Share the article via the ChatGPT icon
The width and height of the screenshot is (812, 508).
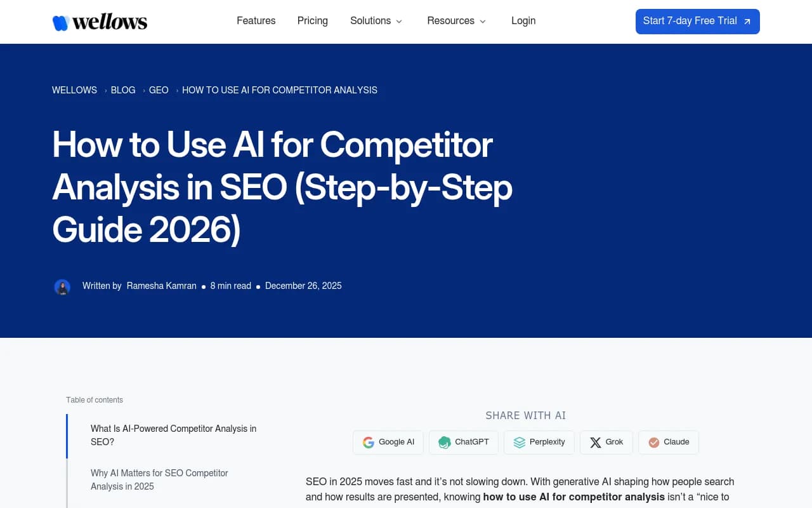coord(445,442)
